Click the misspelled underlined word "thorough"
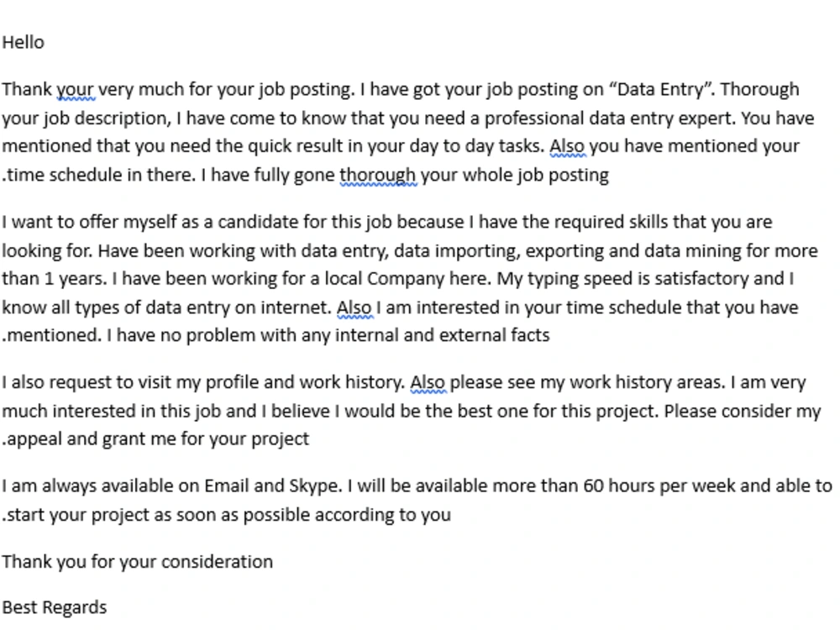 [x=378, y=176]
